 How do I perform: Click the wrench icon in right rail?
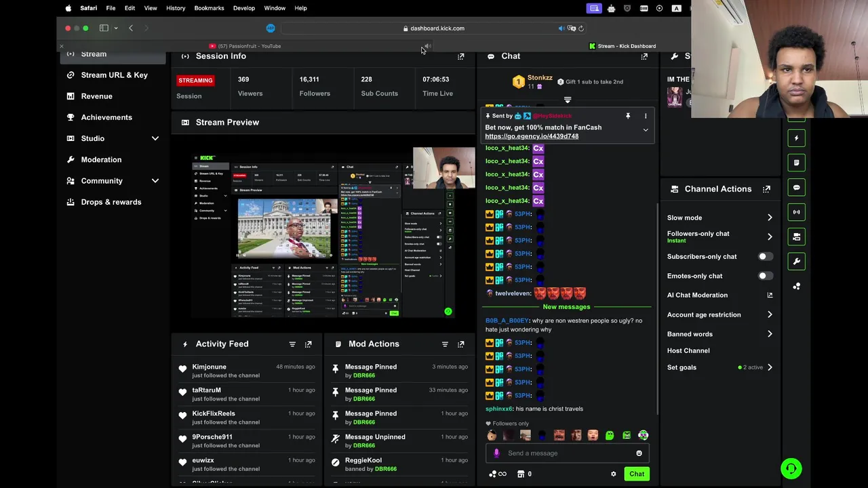coord(797,262)
